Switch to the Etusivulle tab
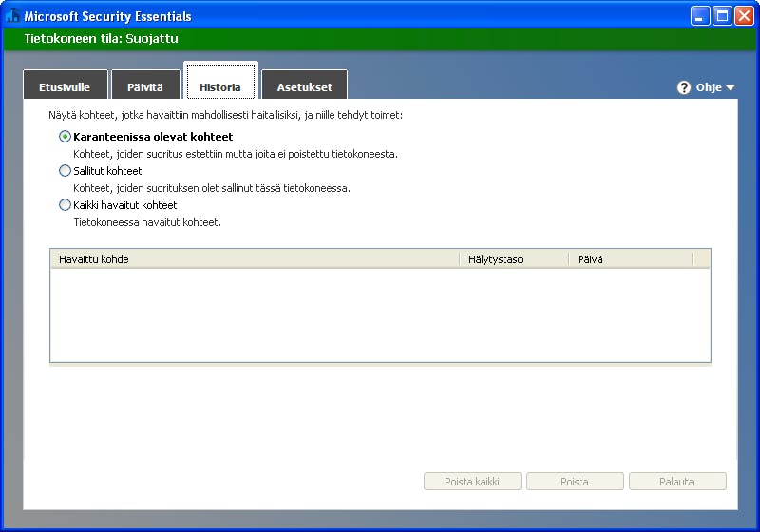The height and width of the screenshot is (532, 760). click(x=65, y=85)
